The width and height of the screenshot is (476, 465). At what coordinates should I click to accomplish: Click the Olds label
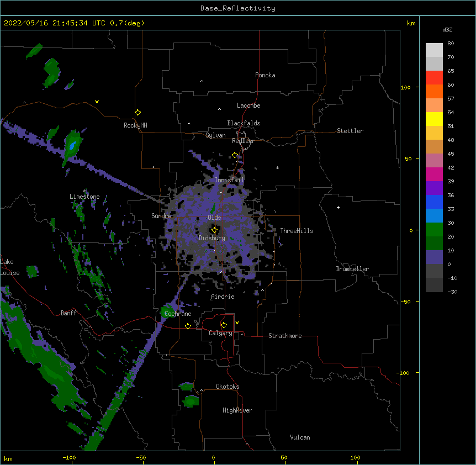tap(214, 218)
